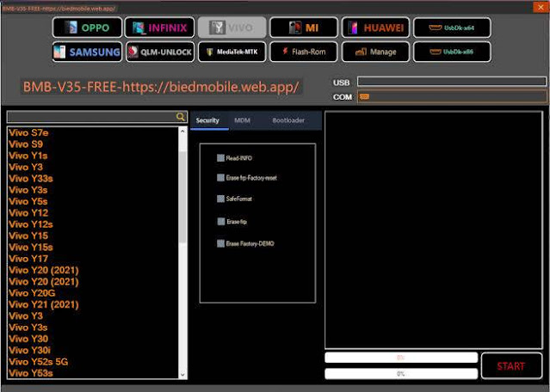Click the COM port field

[x=452, y=96]
